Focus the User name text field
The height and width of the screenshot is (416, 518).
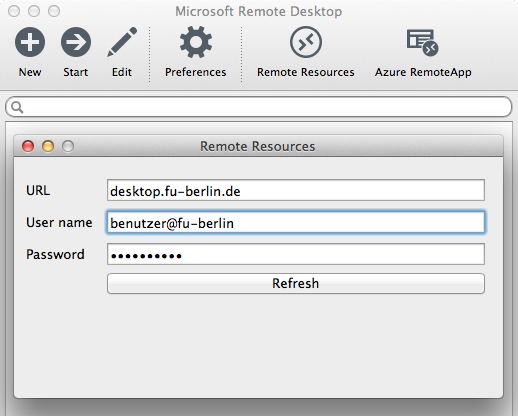click(296, 222)
